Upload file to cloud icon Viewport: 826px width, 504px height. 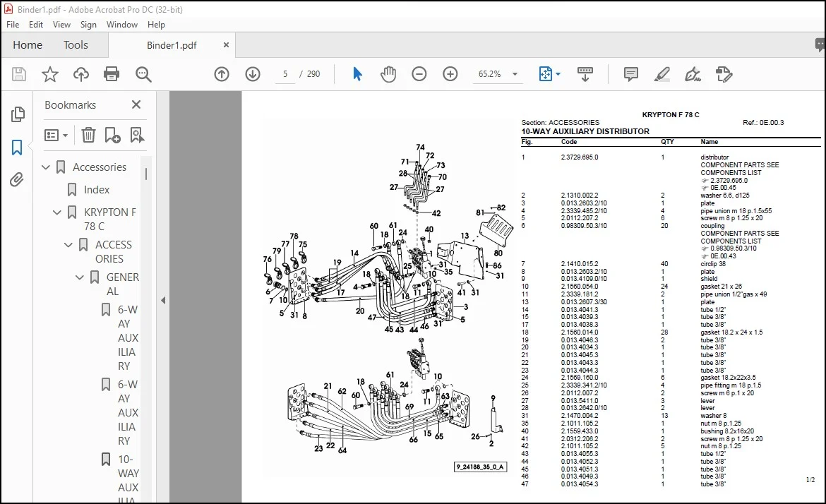pyautogui.click(x=80, y=74)
